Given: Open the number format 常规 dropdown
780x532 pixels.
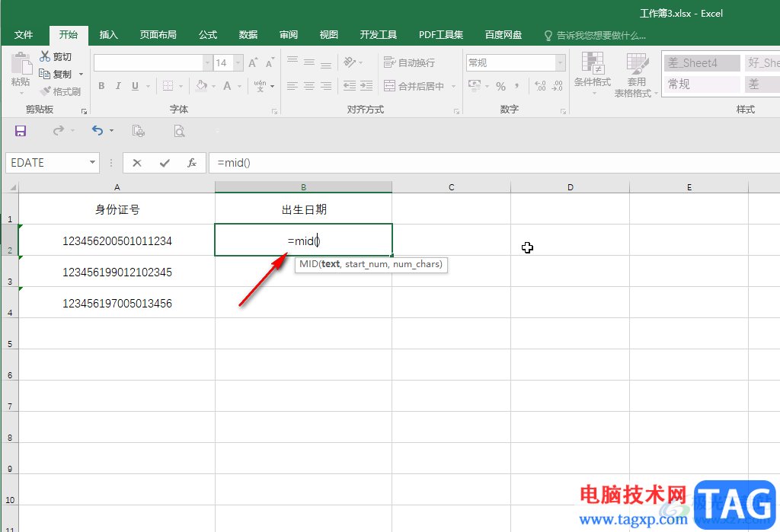Looking at the screenshot, I should click(561, 62).
